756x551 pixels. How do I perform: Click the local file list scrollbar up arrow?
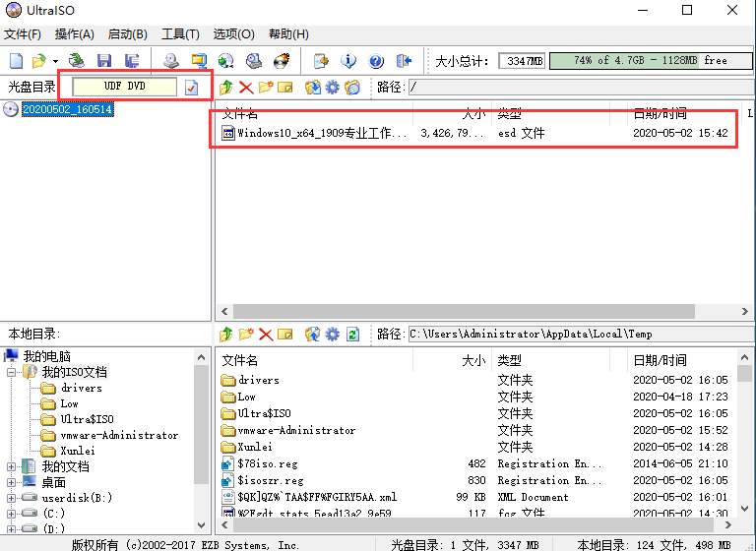(x=745, y=357)
